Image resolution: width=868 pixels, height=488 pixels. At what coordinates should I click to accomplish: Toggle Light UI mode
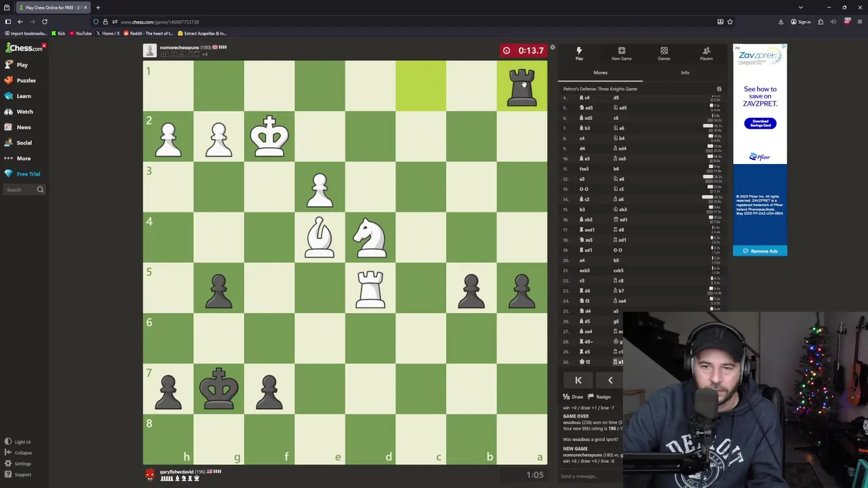(18, 442)
